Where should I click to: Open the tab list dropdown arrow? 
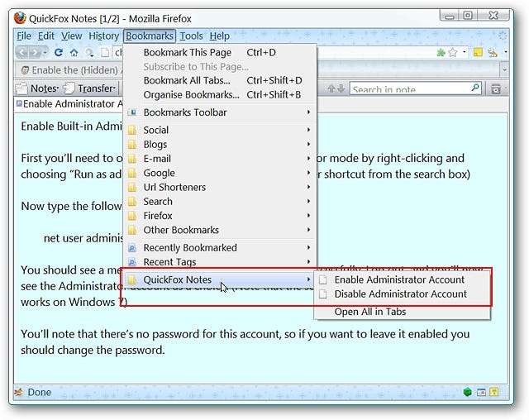[505, 69]
